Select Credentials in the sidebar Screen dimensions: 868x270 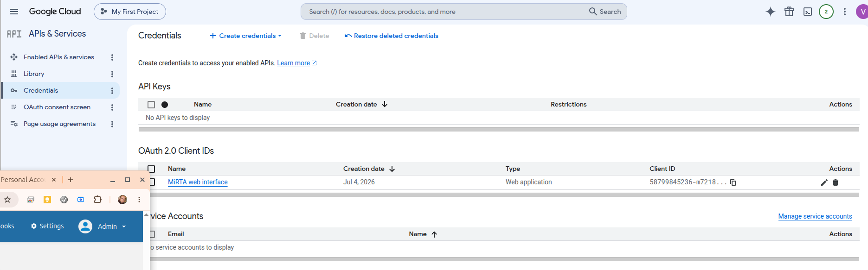[x=41, y=90]
